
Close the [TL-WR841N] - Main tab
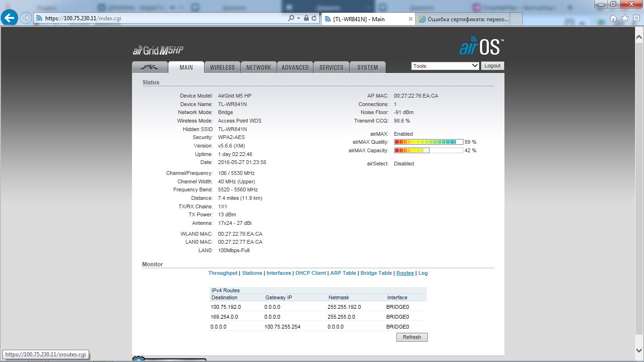[410, 19]
